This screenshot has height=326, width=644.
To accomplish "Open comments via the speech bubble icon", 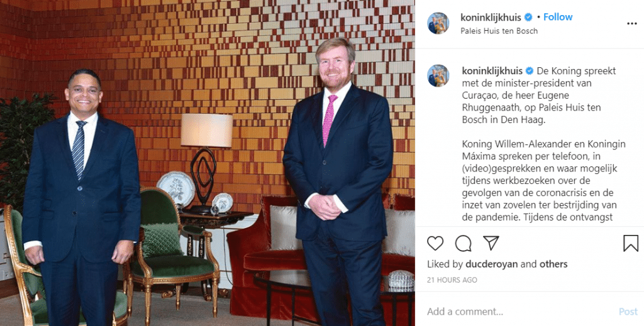I will (463, 243).
